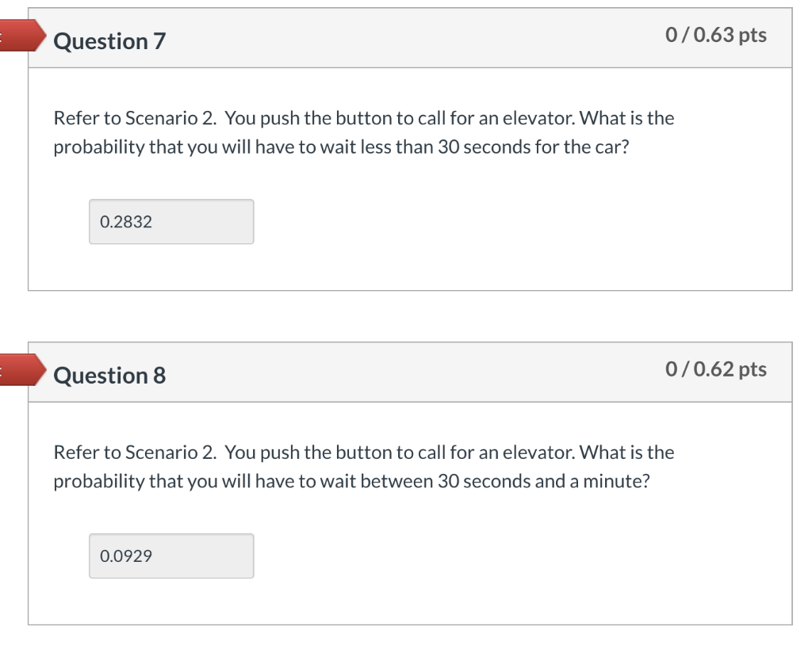
Task: Select the Question 8 heading
Action: (109, 376)
